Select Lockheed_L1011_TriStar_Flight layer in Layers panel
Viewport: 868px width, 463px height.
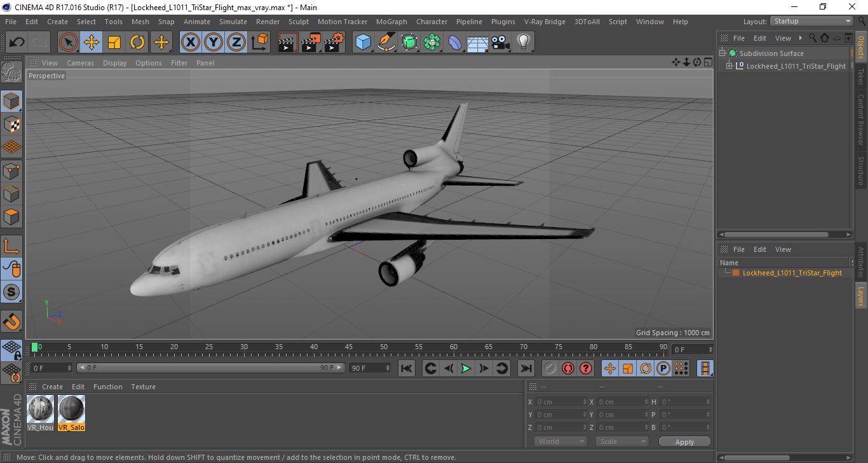[792, 273]
